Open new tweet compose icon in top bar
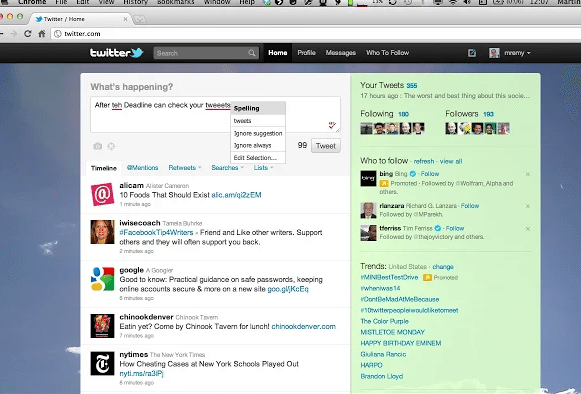 tap(472, 53)
